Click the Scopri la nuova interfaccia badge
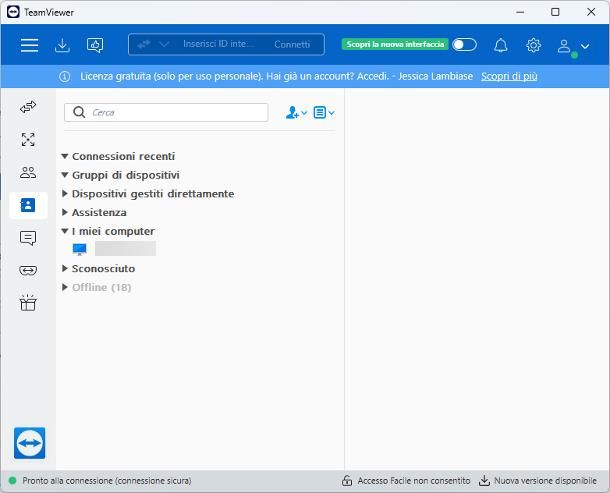 (x=395, y=44)
